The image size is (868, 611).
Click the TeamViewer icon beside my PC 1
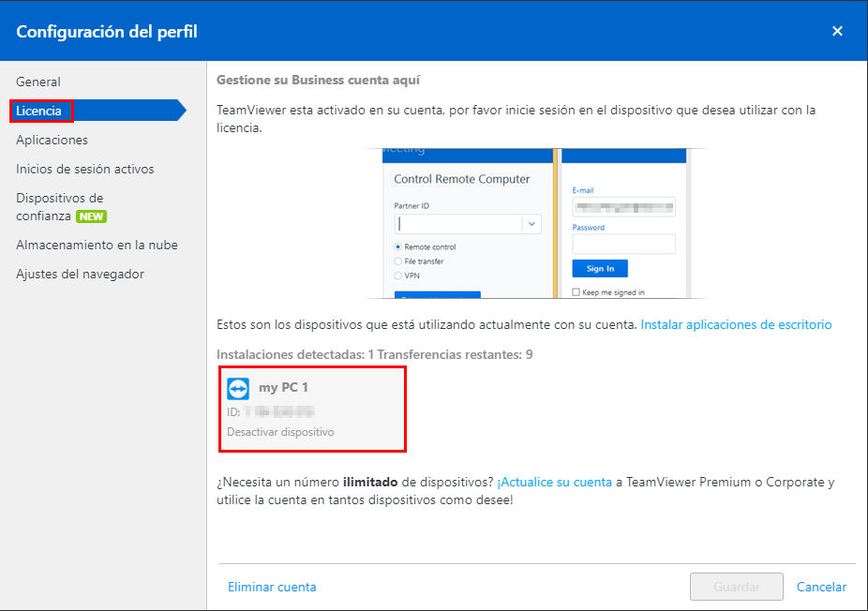238,389
